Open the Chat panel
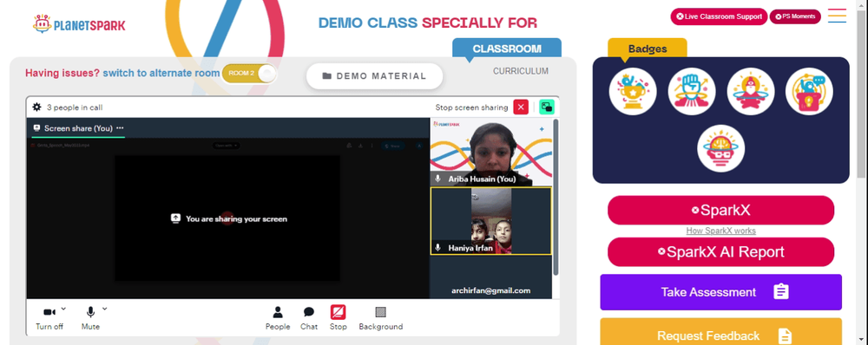This screenshot has width=868, height=345. (309, 318)
